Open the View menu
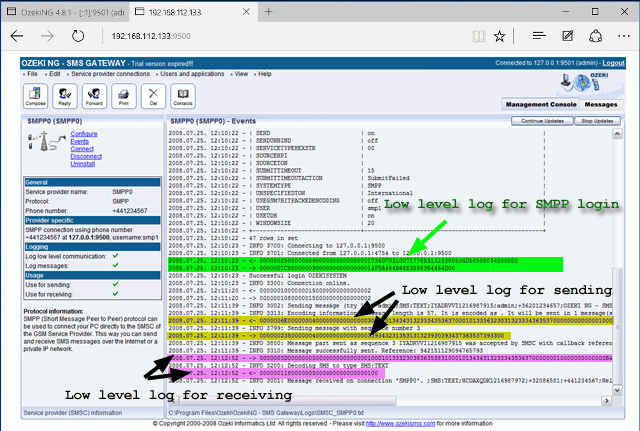Image resolution: width=640 pixels, height=431 pixels. click(241, 74)
